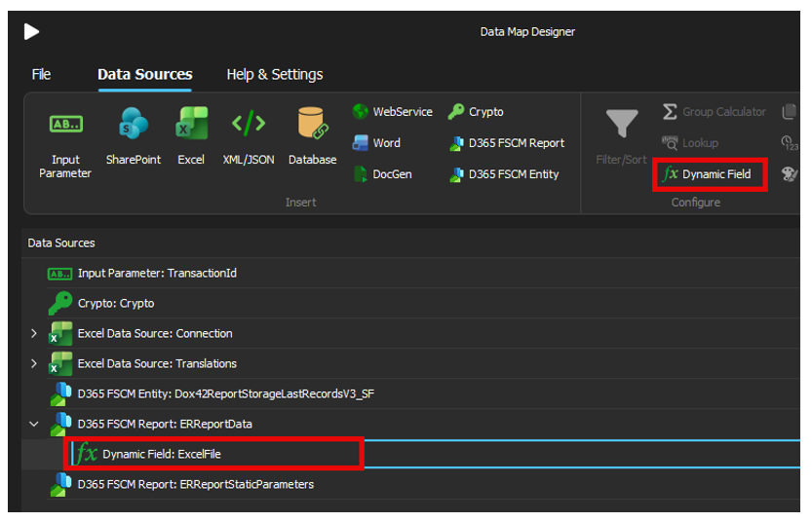Click the fx icon of ExcelFile row
The height and width of the screenshot is (522, 812).
(x=86, y=454)
